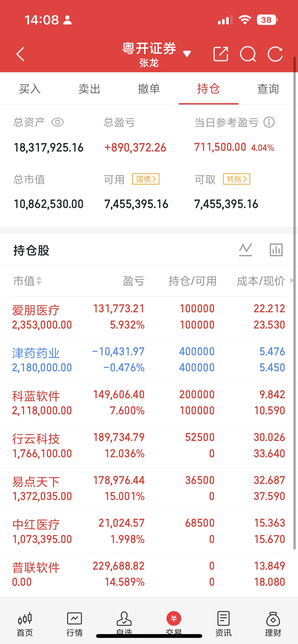The width and height of the screenshot is (298, 644).
Task: Open the 爱朋医疗 holding row
Action: tap(149, 318)
